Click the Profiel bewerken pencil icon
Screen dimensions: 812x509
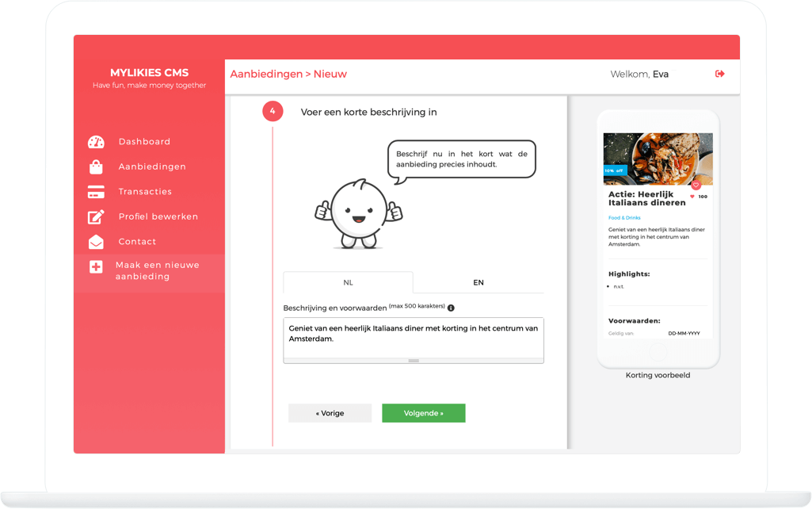[96, 216]
